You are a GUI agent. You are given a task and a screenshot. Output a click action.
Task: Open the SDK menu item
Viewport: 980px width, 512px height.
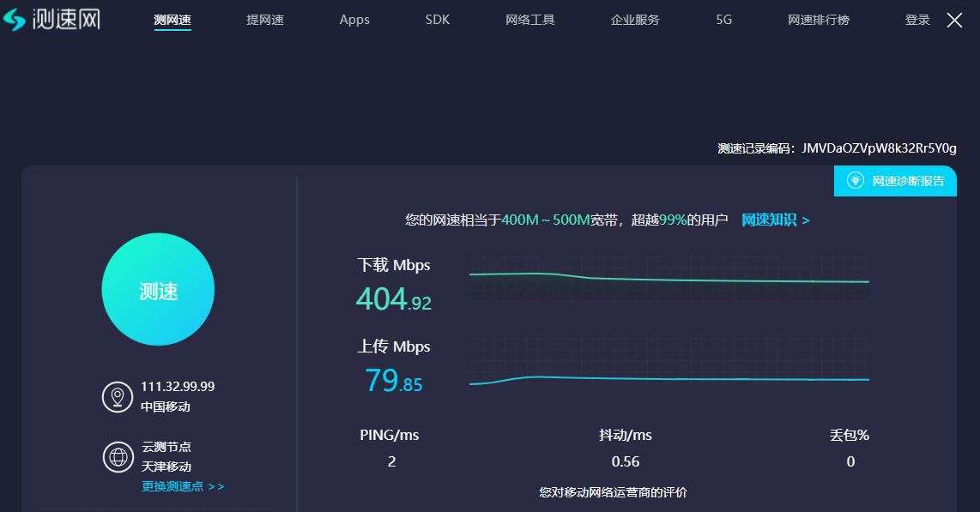(x=438, y=20)
